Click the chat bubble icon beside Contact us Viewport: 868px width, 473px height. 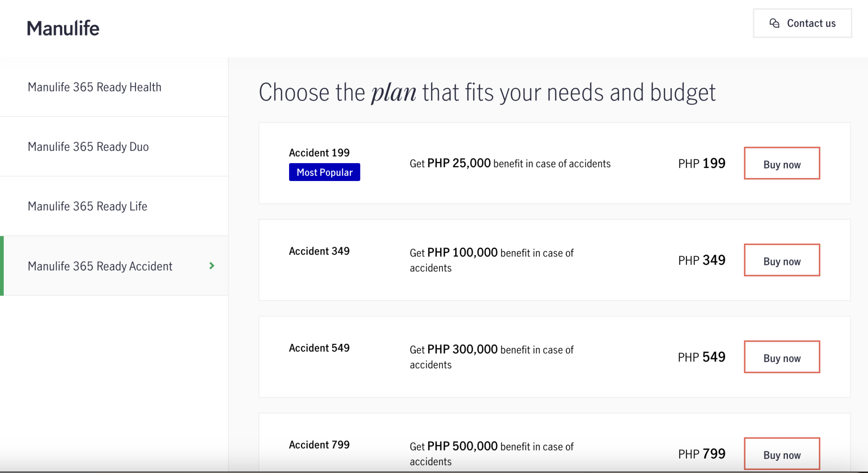pos(774,23)
